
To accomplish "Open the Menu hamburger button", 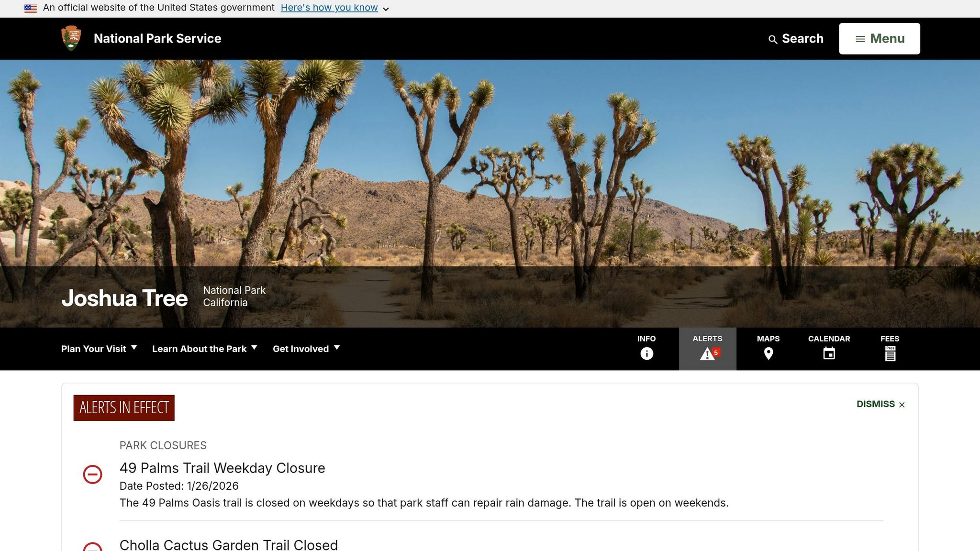I will [880, 39].
